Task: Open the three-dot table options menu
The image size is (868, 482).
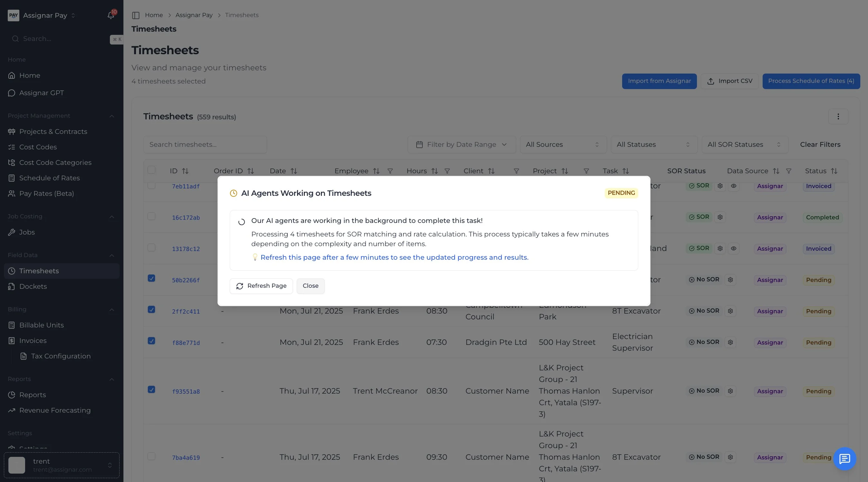Action: click(x=838, y=117)
